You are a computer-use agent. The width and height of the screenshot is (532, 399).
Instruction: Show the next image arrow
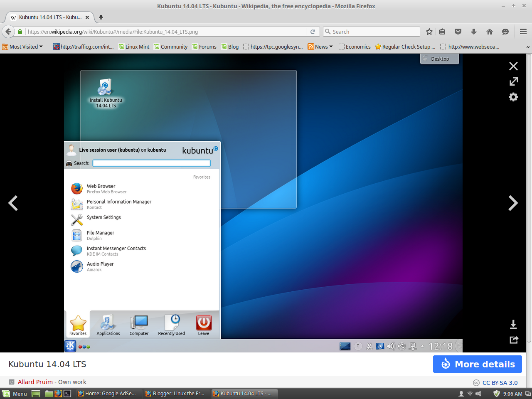(x=513, y=203)
